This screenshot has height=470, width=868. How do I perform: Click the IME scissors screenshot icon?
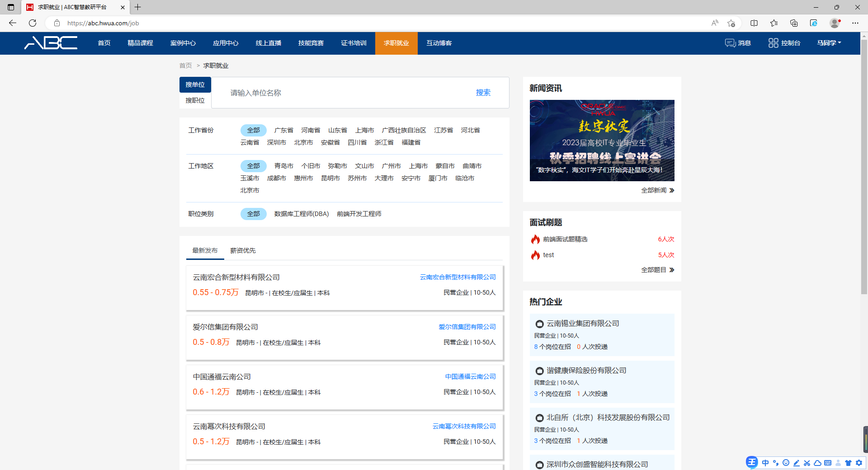click(807, 463)
